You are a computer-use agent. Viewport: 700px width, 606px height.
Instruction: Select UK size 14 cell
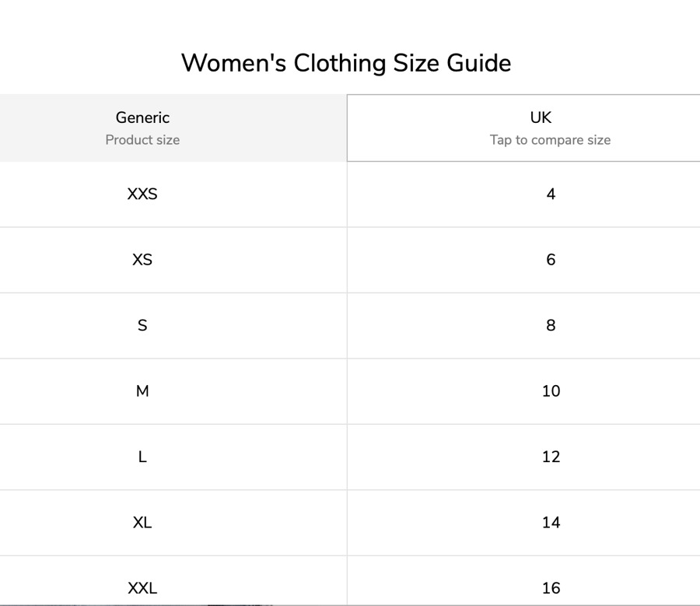pyautogui.click(x=551, y=523)
